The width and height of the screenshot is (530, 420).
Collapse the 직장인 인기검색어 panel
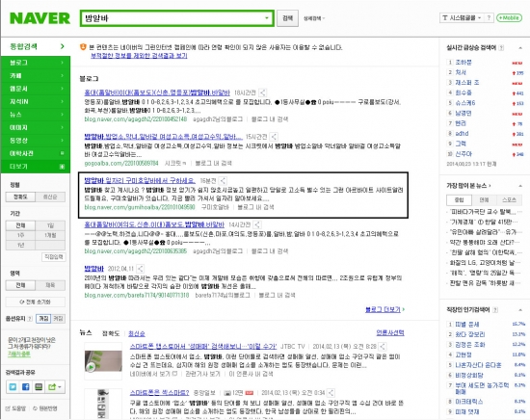(x=520, y=310)
